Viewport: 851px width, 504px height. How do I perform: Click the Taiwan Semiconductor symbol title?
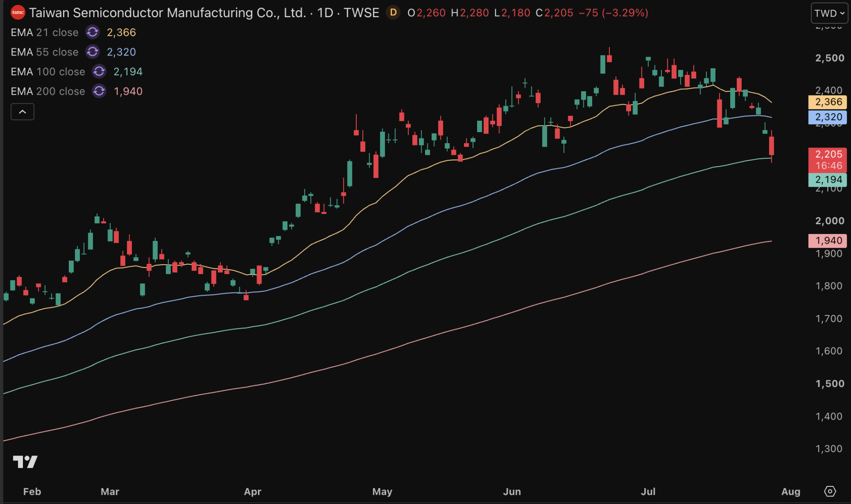(x=204, y=13)
